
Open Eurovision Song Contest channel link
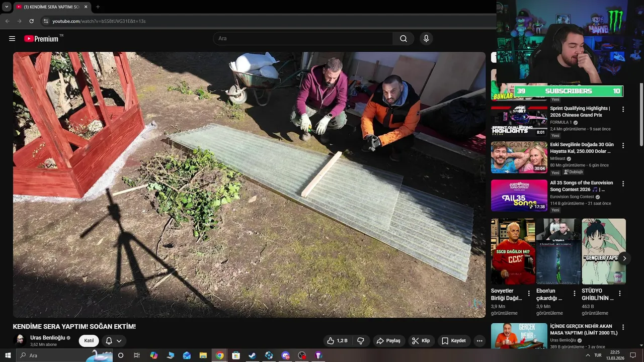(572, 197)
